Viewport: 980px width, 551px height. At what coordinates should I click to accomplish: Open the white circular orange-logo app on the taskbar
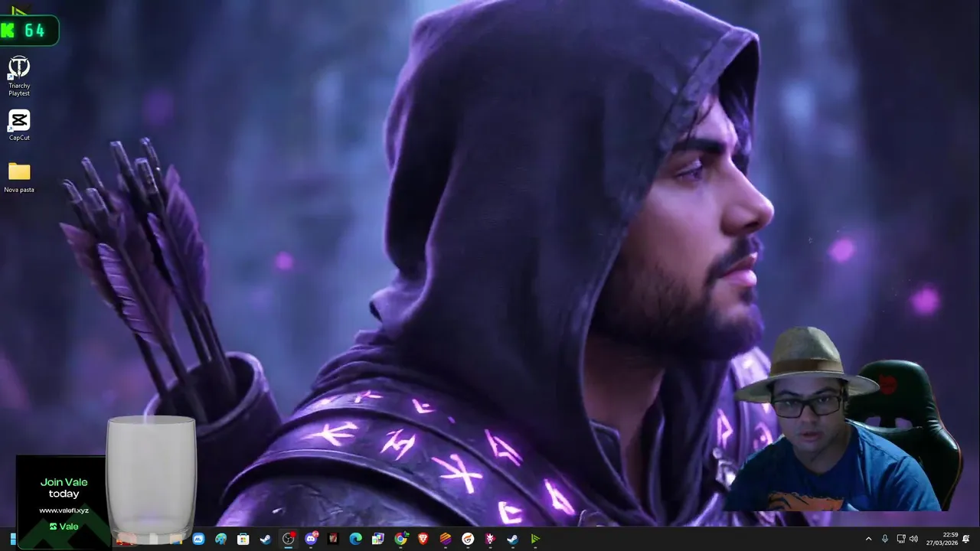tap(468, 539)
